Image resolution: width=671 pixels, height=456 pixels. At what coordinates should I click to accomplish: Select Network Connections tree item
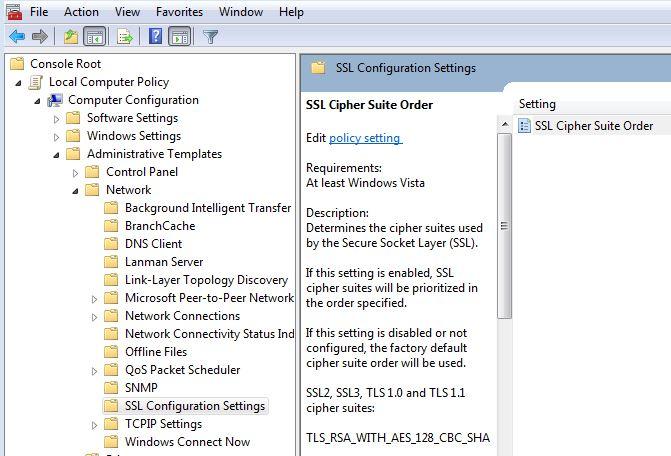tap(182, 315)
